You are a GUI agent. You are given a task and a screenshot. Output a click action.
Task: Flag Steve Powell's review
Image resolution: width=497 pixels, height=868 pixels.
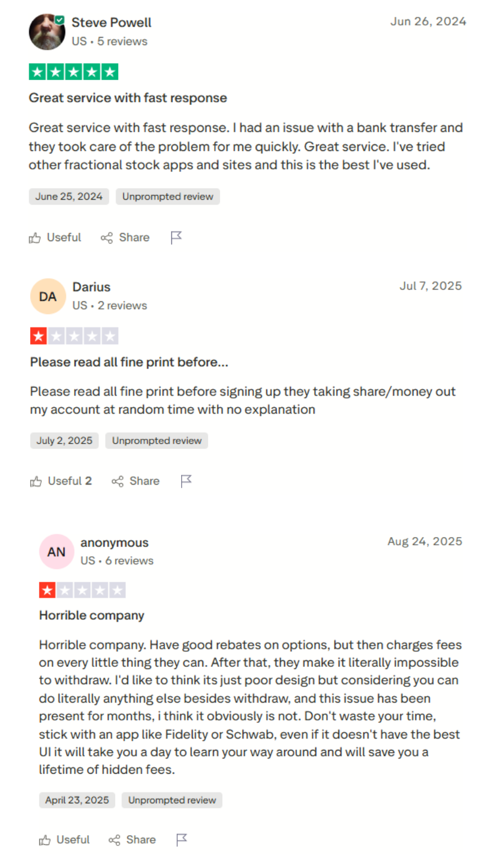point(176,238)
